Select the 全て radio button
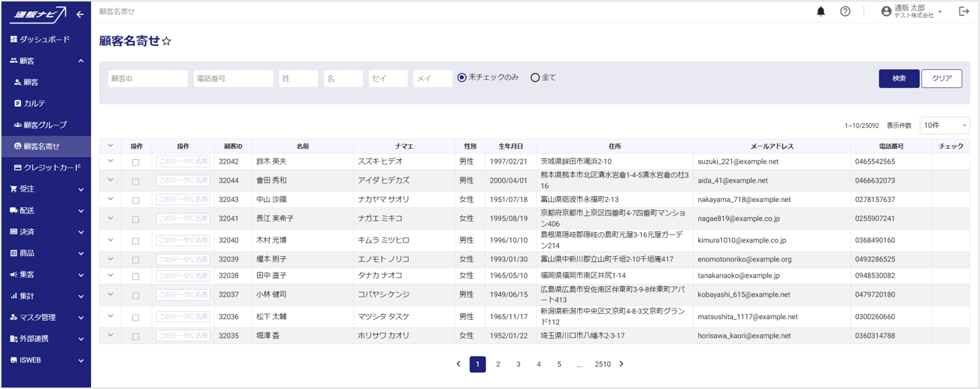The height and width of the screenshot is (389, 980). point(535,77)
